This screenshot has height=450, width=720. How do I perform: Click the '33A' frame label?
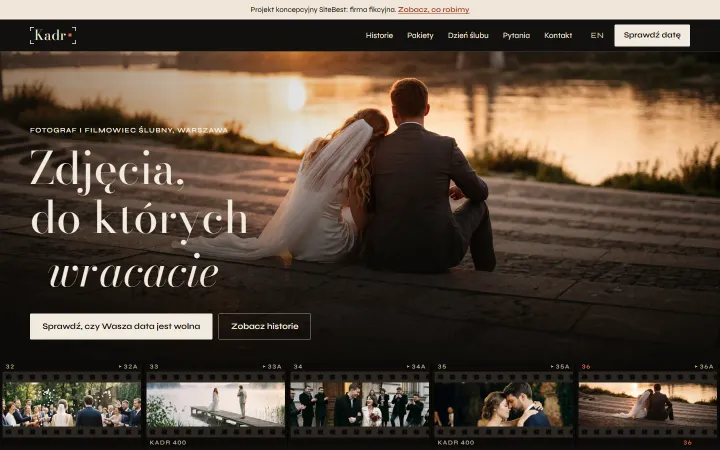272,366
